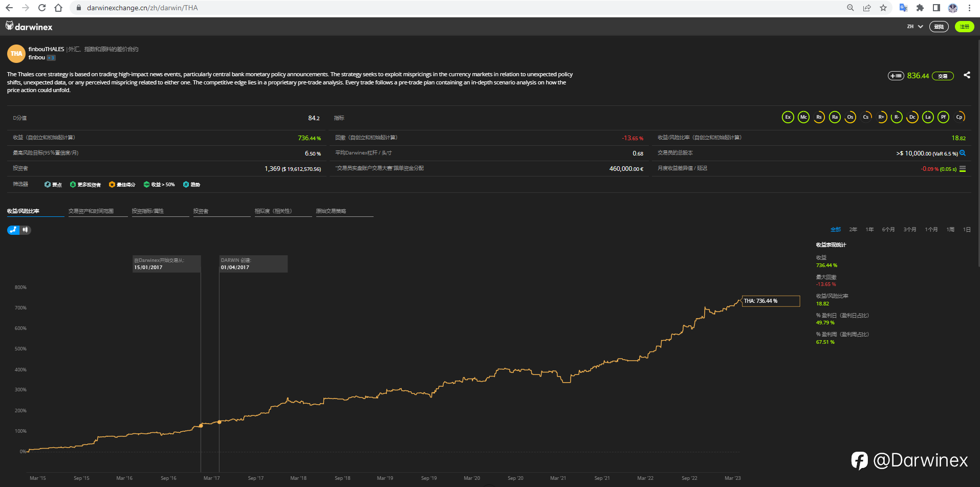Add THA to watchlist with plus-list button

896,76
